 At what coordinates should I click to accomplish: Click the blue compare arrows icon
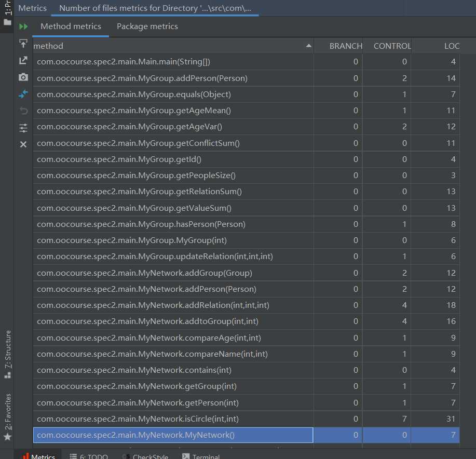pyautogui.click(x=23, y=94)
